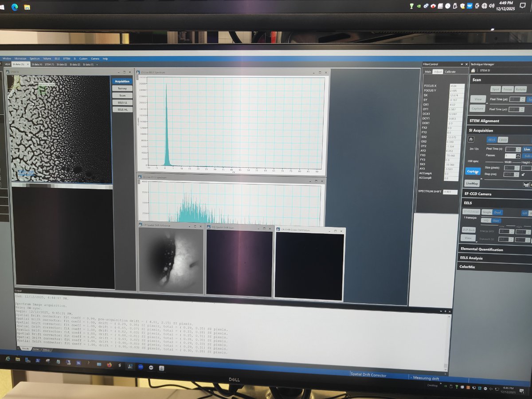Image resolution: width=532 pixels, height=399 pixels.
Task: Open File Explorer from the top taskbar
Action: pos(27,7)
